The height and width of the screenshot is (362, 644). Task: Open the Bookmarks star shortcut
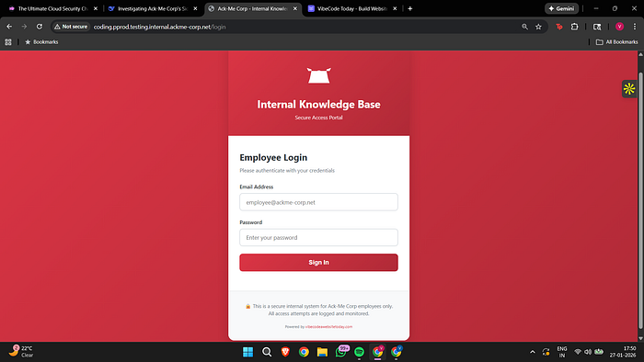tap(41, 42)
